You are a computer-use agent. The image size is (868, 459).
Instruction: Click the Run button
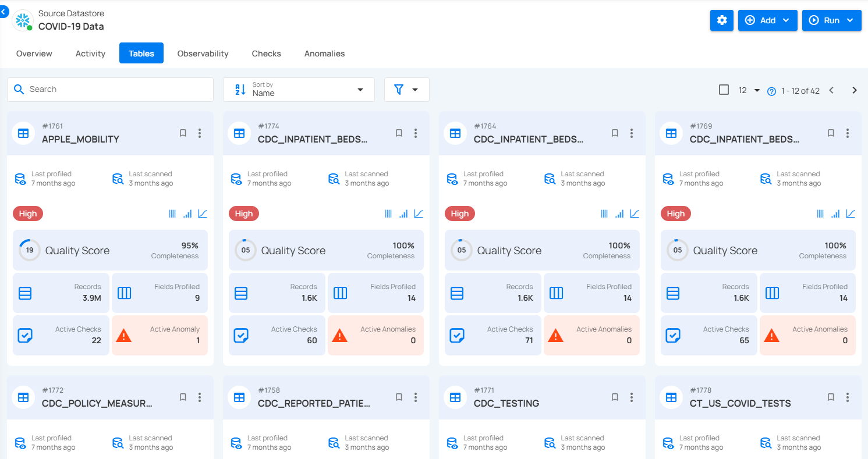831,20
